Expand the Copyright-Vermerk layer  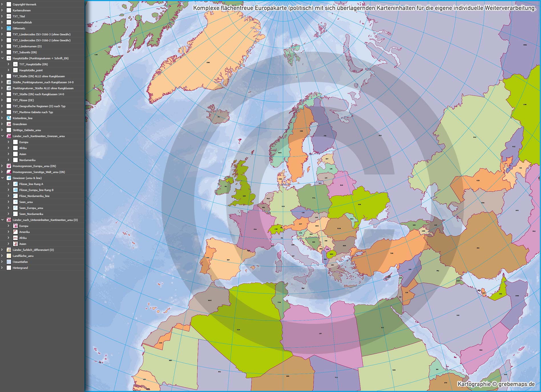tap(2, 4)
